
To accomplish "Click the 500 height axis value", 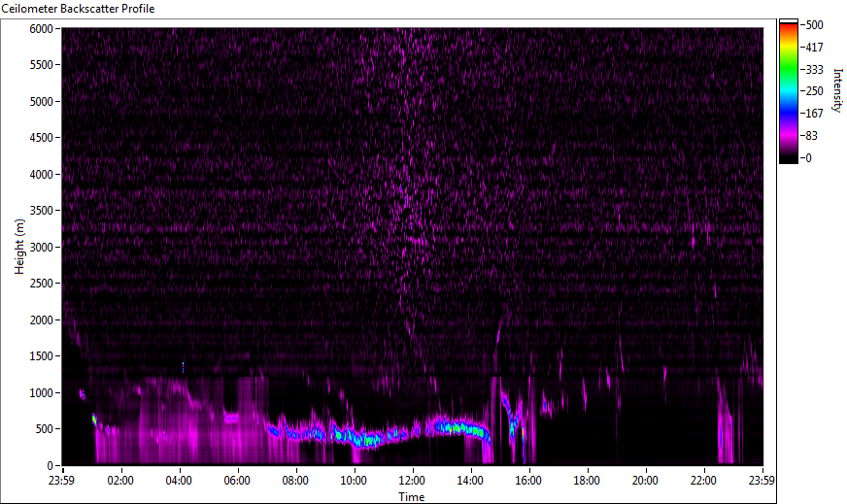I will point(45,429).
